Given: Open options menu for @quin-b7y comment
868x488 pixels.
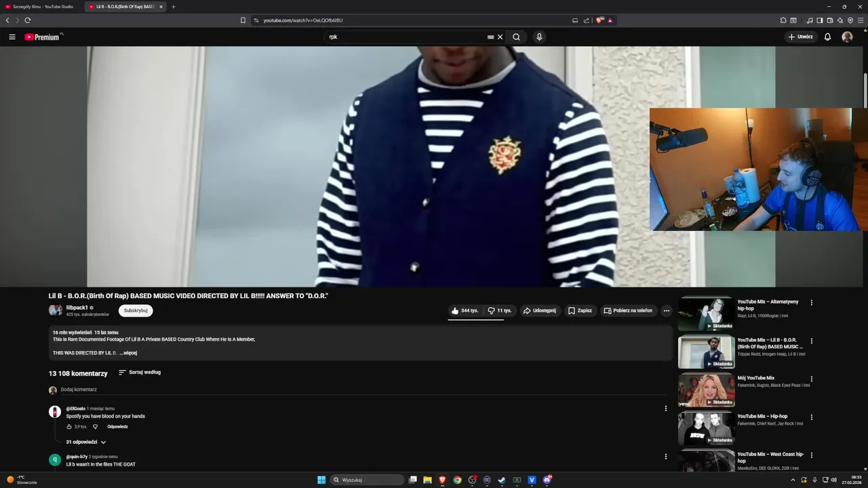Looking at the screenshot, I should pos(665,457).
